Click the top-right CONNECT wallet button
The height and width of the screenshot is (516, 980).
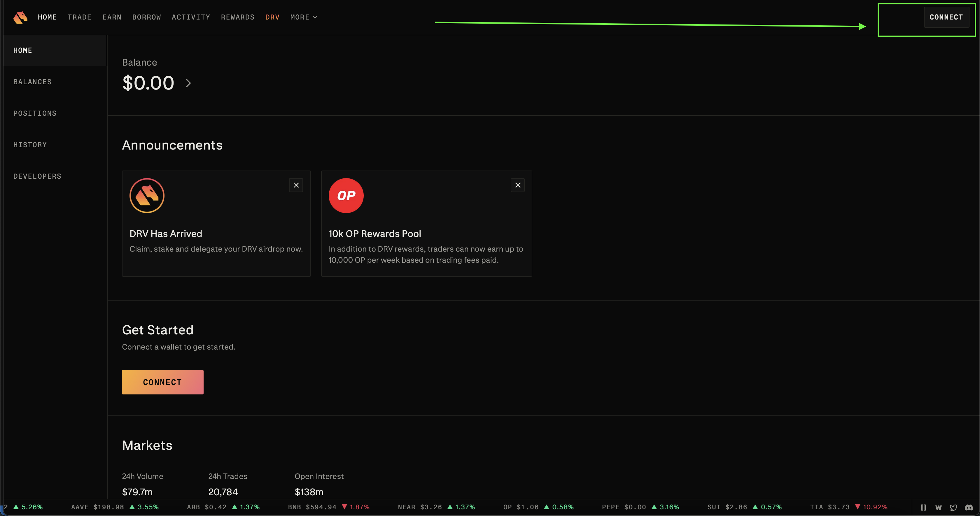coord(946,17)
